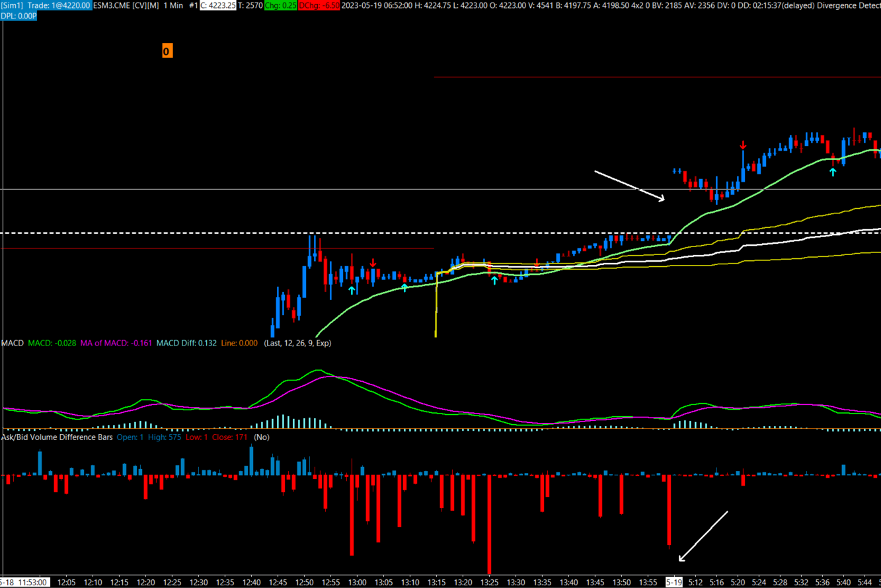Click the 'C: 4223.25' close price value
Image resolution: width=881 pixels, height=588 pixels.
coord(218,5)
